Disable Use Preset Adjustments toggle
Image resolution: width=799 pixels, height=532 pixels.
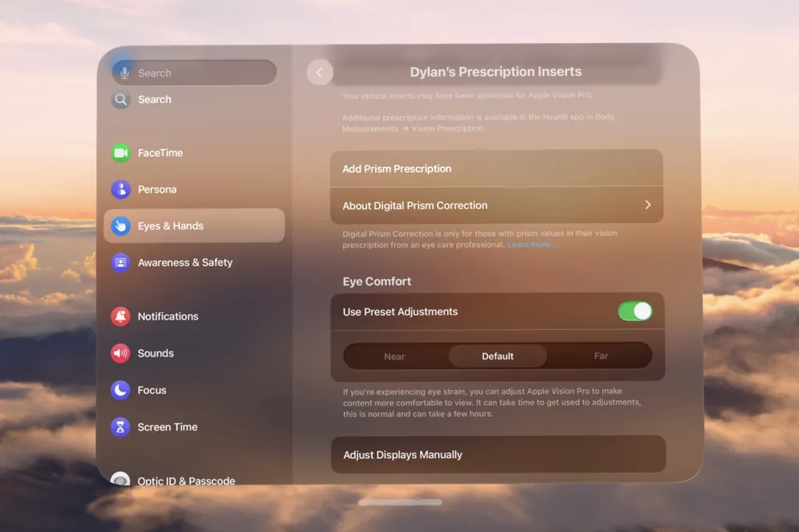pos(634,311)
